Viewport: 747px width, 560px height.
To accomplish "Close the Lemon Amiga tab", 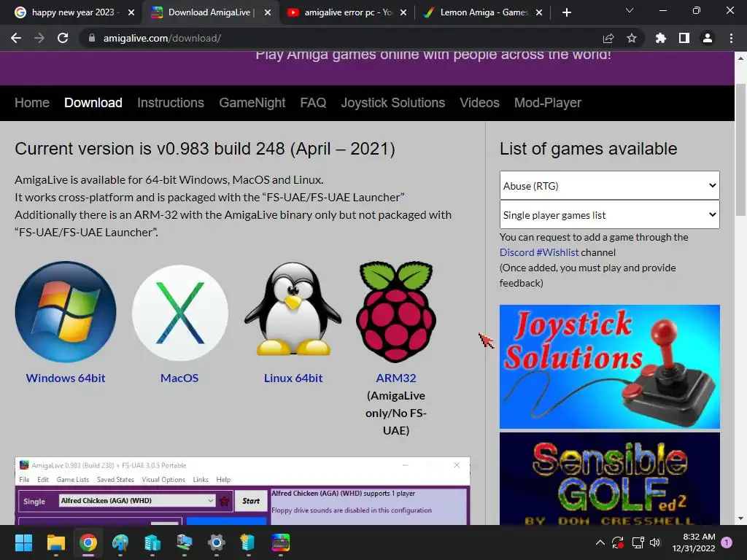I will (x=539, y=12).
